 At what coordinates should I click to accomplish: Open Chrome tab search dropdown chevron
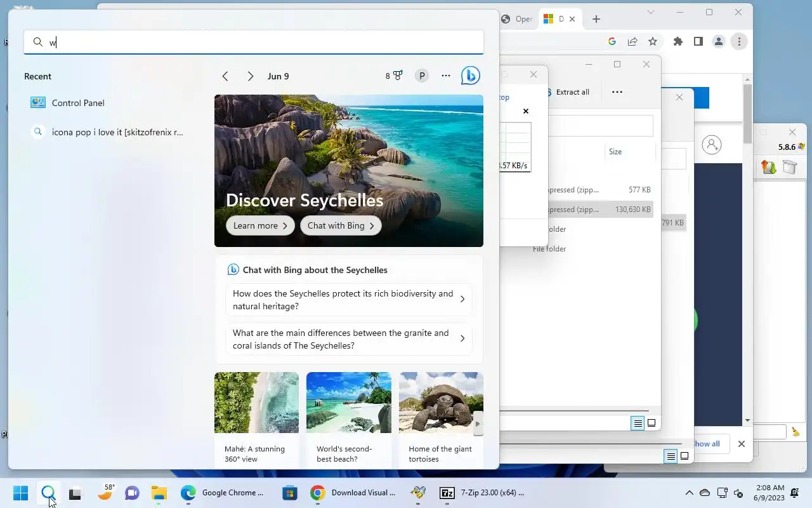[650, 12]
